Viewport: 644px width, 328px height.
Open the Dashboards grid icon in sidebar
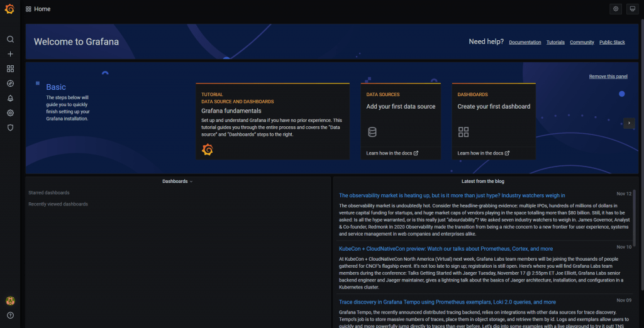10,68
